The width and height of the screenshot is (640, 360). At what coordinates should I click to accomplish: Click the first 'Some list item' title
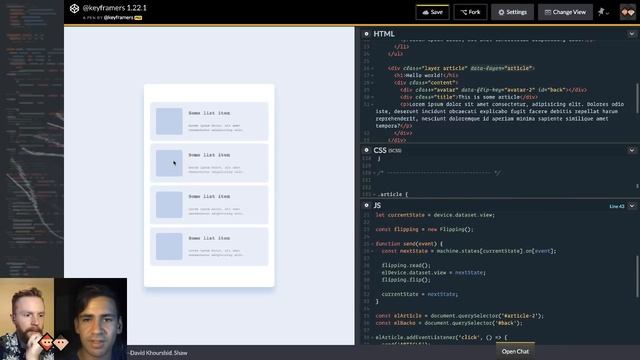[x=209, y=113]
